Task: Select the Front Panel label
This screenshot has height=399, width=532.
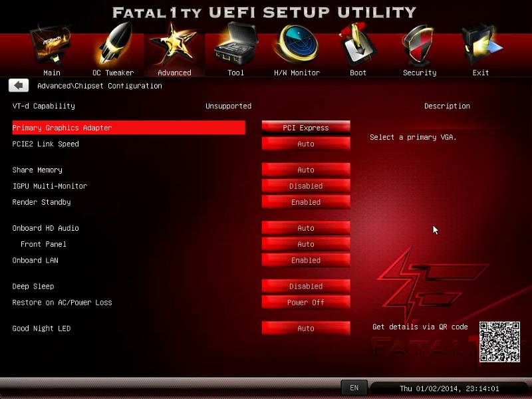Action: [x=43, y=244]
